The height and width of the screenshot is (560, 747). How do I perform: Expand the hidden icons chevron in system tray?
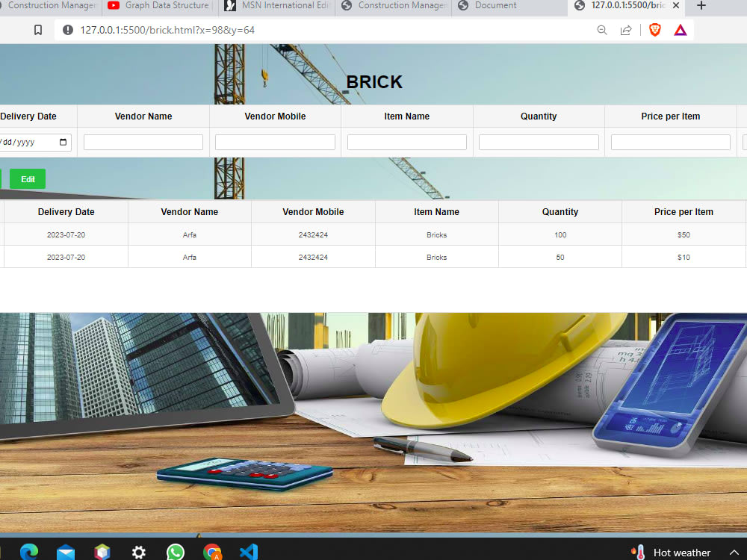click(734, 552)
